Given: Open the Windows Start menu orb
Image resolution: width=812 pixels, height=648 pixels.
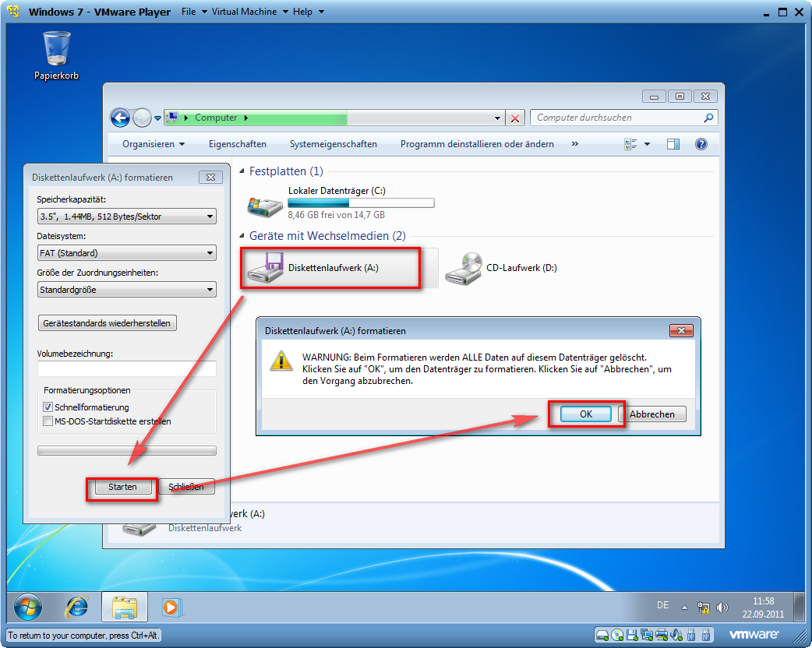Looking at the screenshot, I should pos(28,607).
